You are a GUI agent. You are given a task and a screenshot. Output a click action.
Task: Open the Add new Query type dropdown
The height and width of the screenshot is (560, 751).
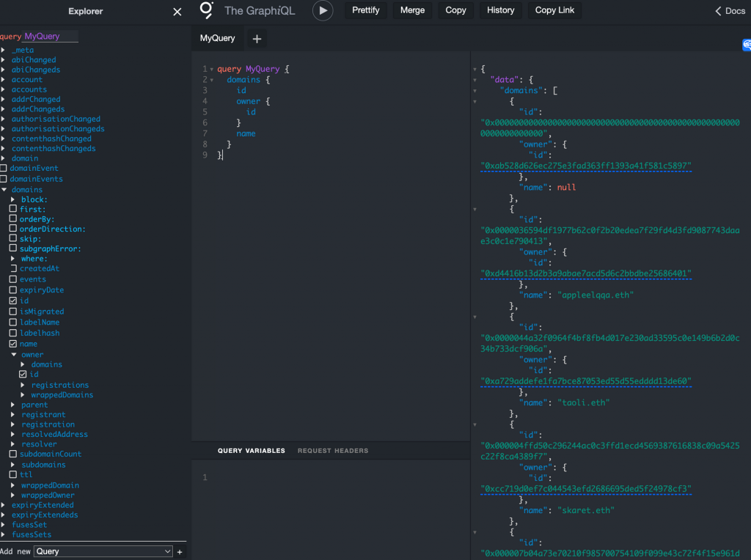[103, 551]
